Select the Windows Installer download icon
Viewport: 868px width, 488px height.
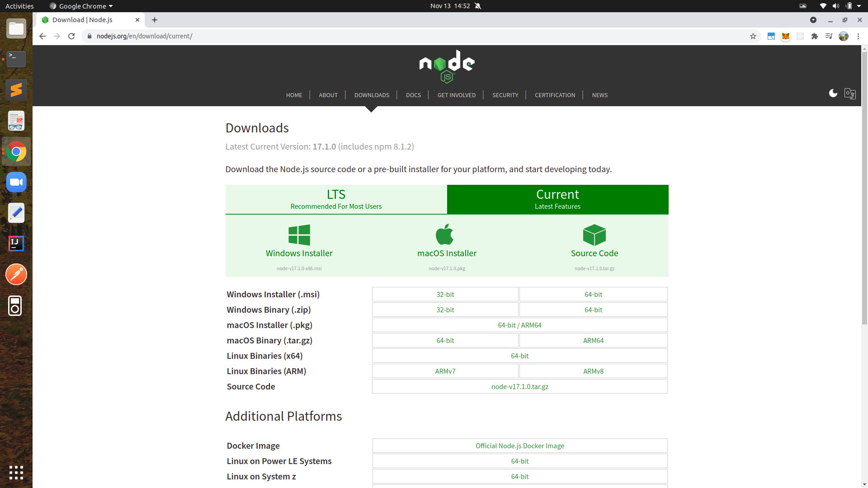(x=299, y=235)
